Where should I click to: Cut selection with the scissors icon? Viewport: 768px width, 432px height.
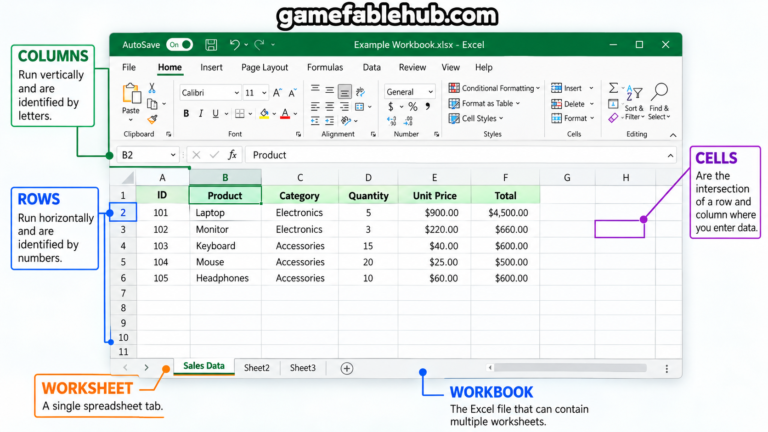(152, 88)
